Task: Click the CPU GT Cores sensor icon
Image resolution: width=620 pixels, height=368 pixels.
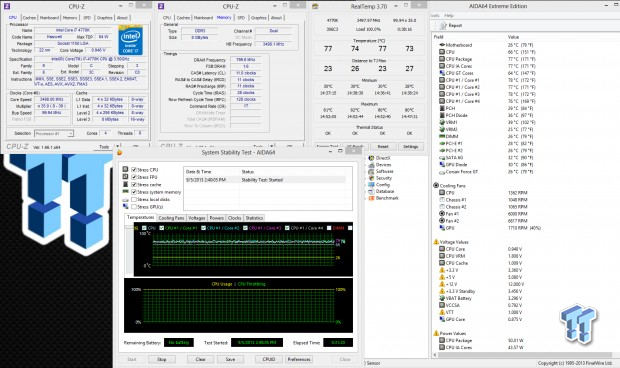Action: (x=442, y=73)
